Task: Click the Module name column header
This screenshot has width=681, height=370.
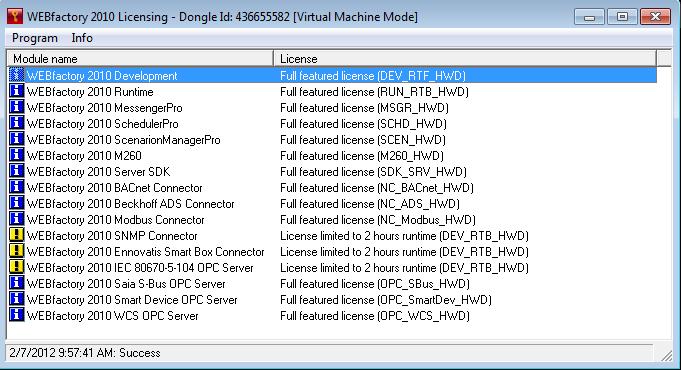Action: click(140, 59)
